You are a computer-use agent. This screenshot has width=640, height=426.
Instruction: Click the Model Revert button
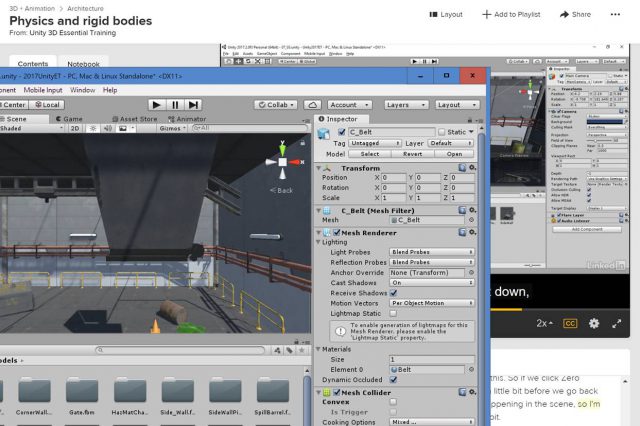(x=413, y=154)
